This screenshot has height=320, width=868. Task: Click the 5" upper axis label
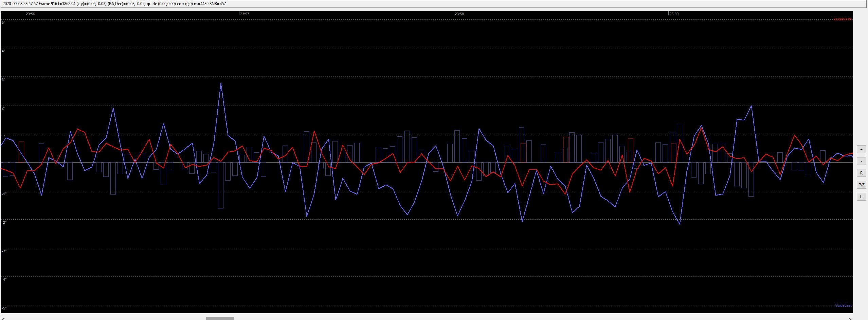tap(3, 22)
